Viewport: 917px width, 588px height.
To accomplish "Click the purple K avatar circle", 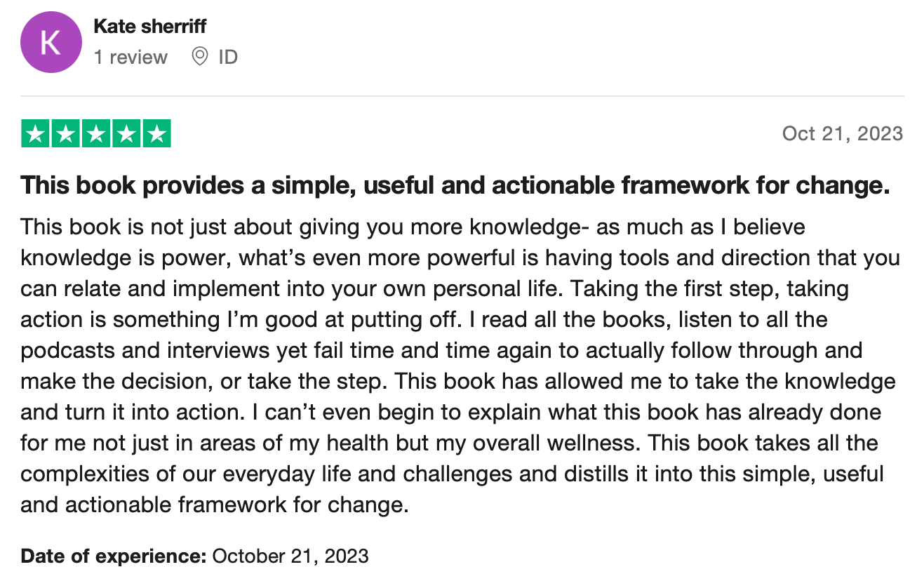I will coord(51,42).
